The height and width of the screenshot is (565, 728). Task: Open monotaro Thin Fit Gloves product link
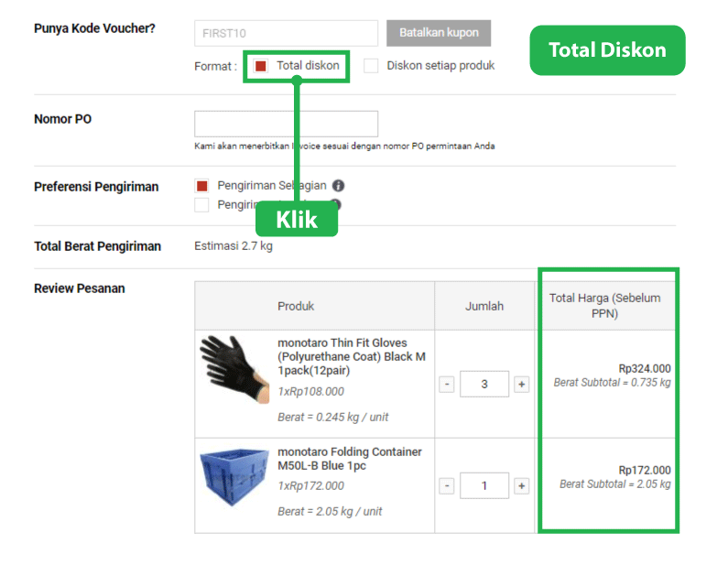(x=351, y=356)
